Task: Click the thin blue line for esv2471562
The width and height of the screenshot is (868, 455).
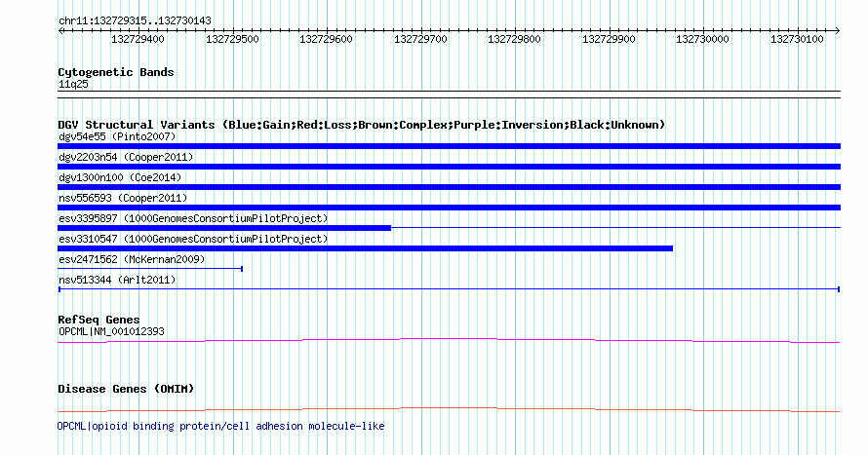Action: (x=150, y=269)
